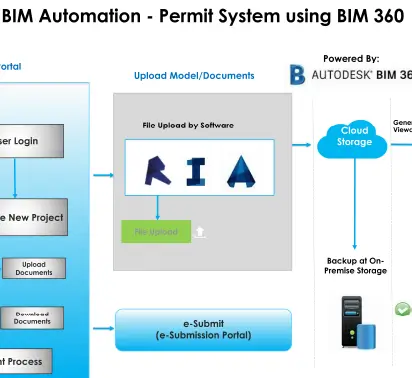This screenshot has height=378, width=412.
Task: Select the New Project box
Action: click(34, 217)
